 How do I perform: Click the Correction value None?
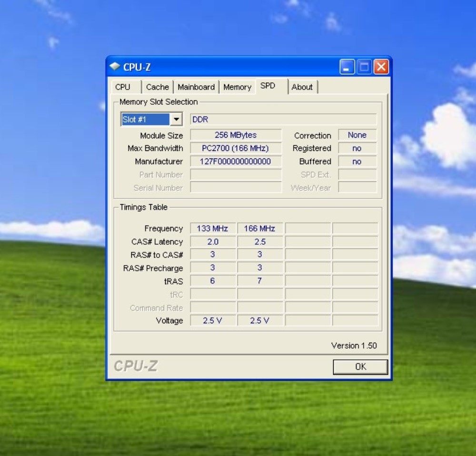coord(357,135)
